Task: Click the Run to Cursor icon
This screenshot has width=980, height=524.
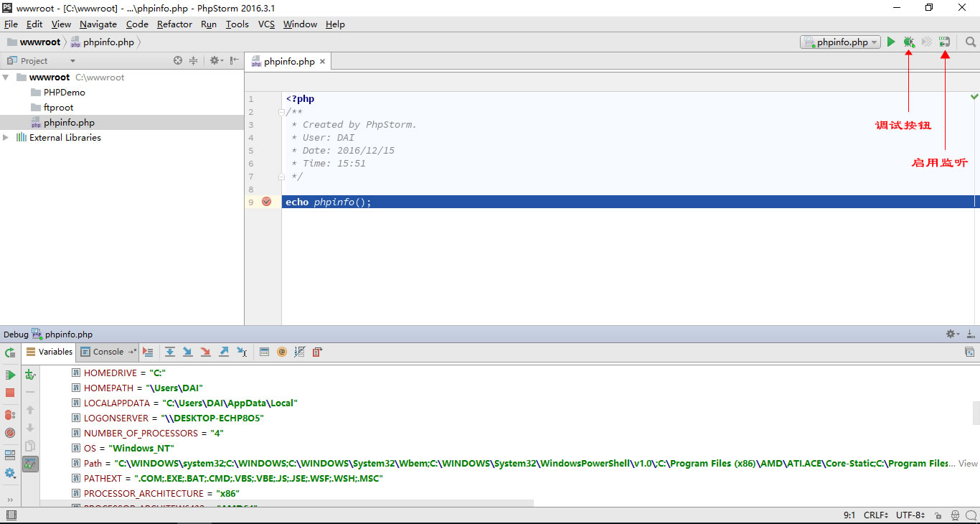Action: (242, 352)
